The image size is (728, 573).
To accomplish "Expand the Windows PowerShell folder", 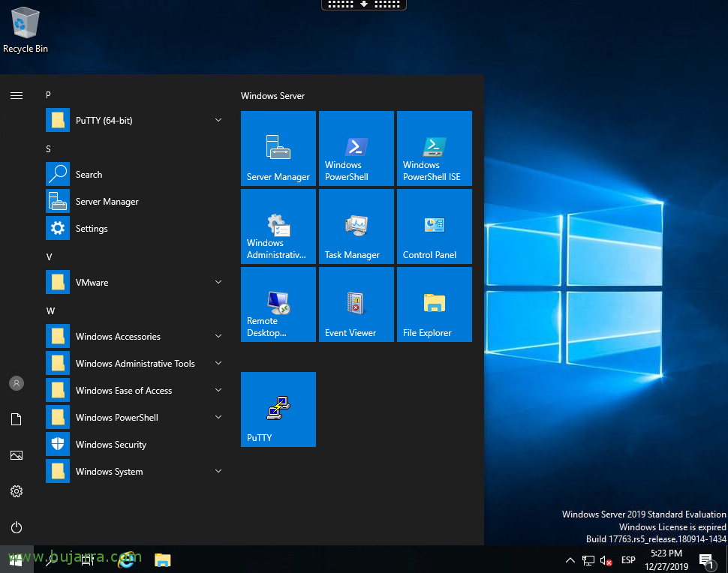I will [x=136, y=417].
